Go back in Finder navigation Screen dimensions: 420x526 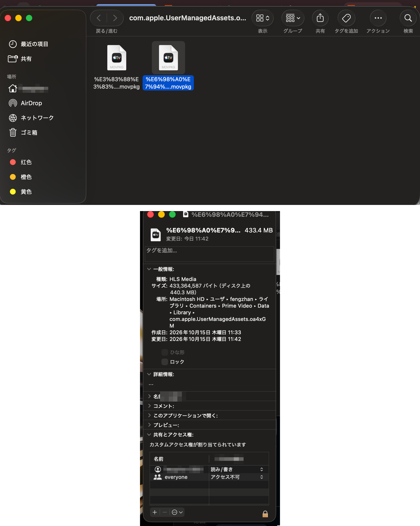pyautogui.click(x=99, y=18)
